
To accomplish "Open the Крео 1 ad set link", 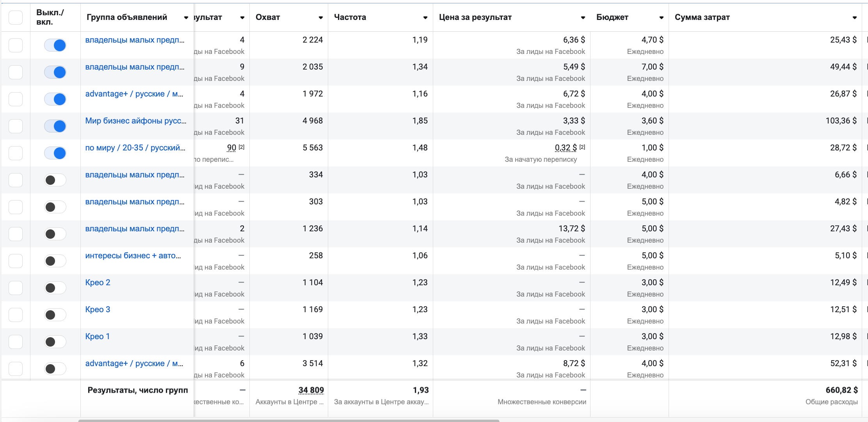I will pyautogui.click(x=97, y=336).
